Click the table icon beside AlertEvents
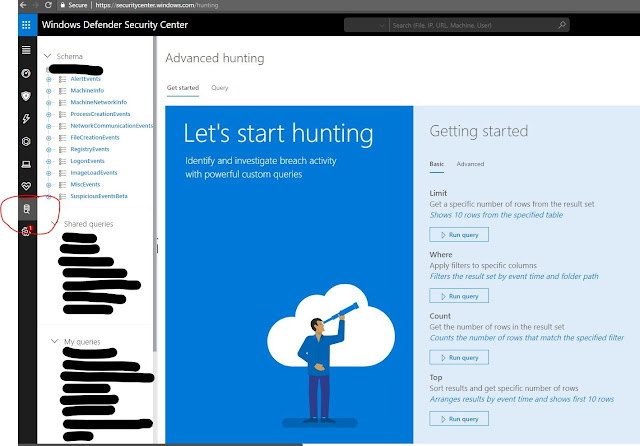 (x=62, y=79)
